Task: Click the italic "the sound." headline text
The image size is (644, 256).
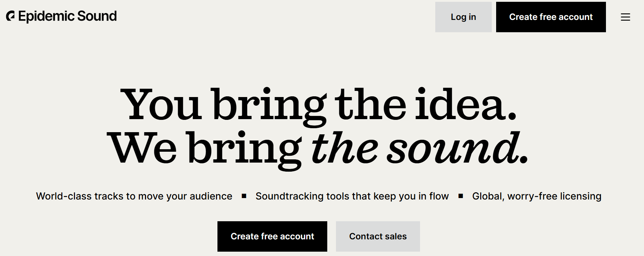Action: click(x=419, y=148)
